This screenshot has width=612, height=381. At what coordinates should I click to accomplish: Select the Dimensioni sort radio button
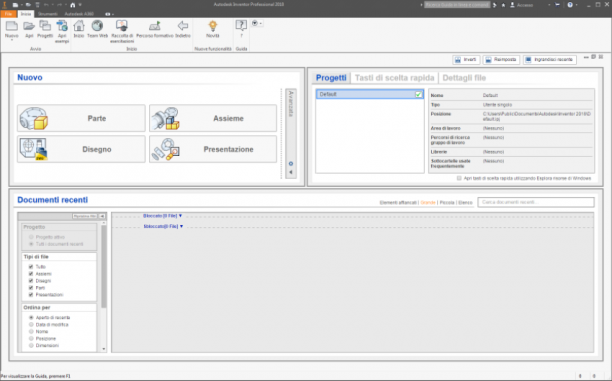pyautogui.click(x=31, y=345)
